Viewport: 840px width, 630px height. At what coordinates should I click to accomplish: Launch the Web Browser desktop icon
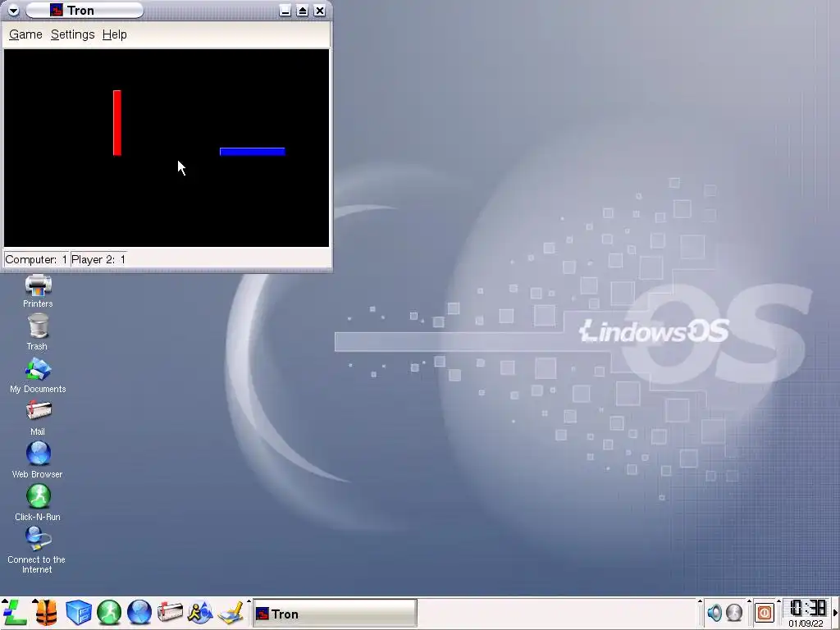pyautogui.click(x=38, y=460)
